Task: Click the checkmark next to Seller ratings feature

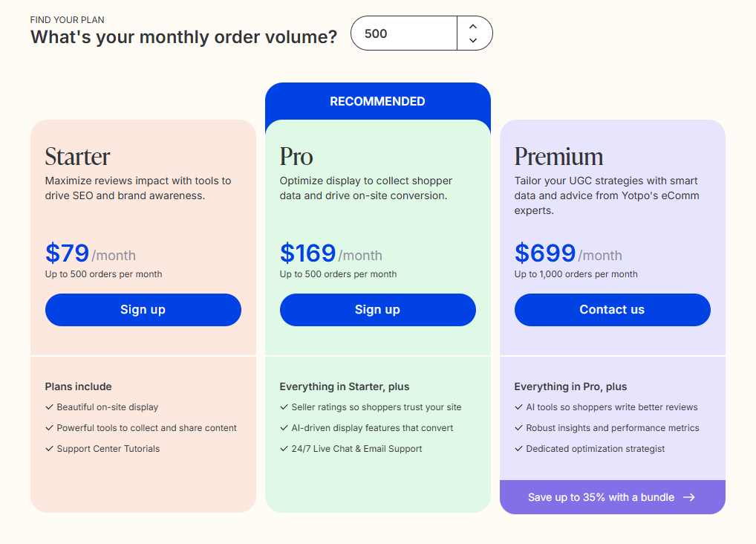Action: coord(284,407)
